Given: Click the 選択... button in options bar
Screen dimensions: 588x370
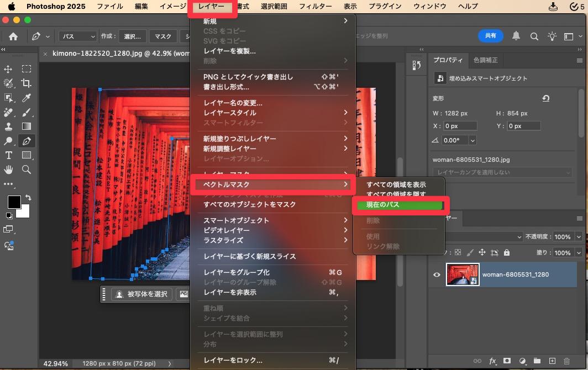Looking at the screenshot, I should (133, 36).
